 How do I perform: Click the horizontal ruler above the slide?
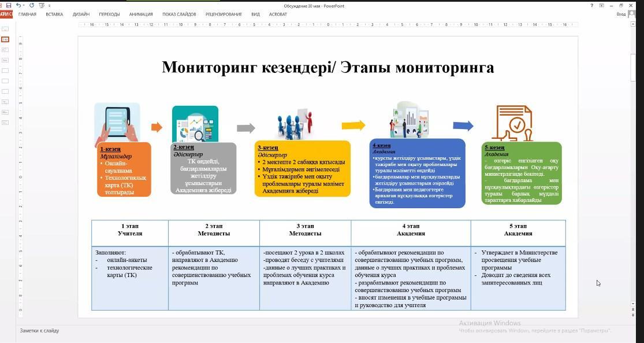[327, 25]
